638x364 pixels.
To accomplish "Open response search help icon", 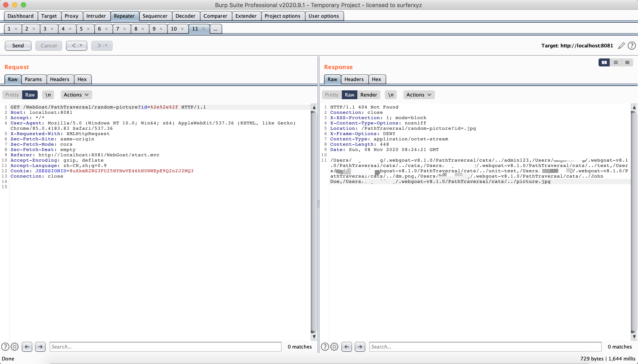I will pos(325,347).
